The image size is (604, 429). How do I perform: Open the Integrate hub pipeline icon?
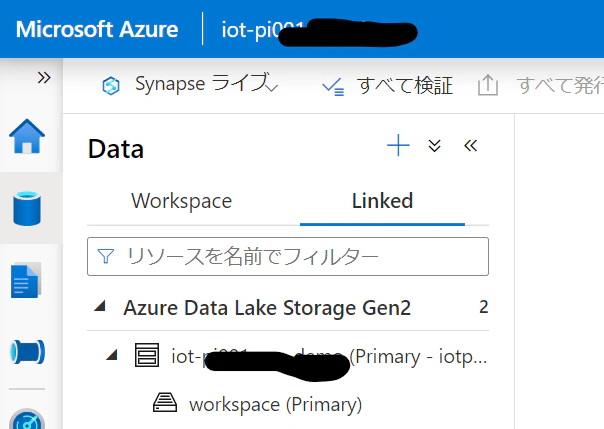pos(27,352)
